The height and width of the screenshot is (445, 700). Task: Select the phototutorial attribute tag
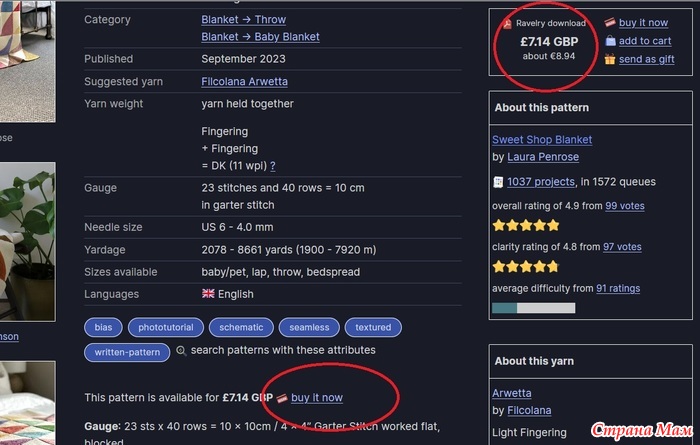point(166,327)
